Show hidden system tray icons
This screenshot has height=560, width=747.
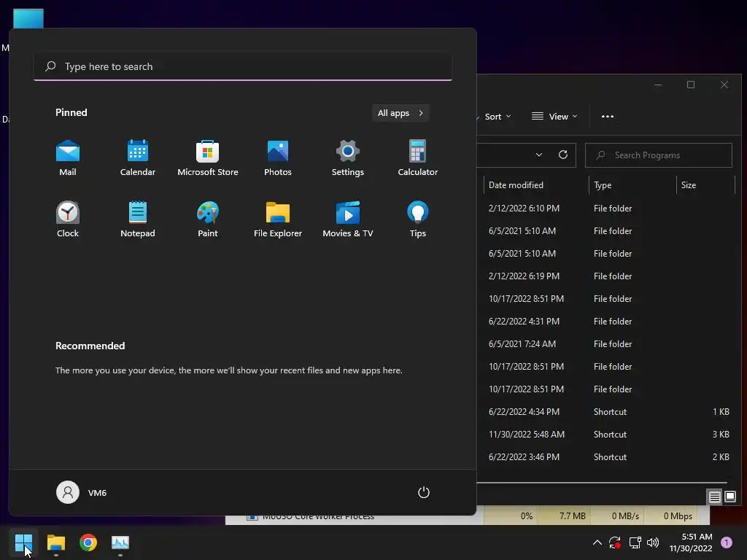point(597,542)
